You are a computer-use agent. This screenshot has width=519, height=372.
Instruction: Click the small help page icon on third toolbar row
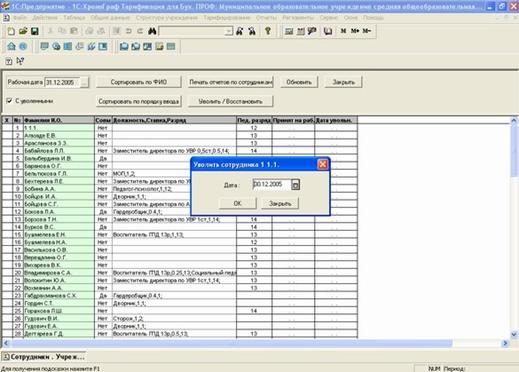9,61
